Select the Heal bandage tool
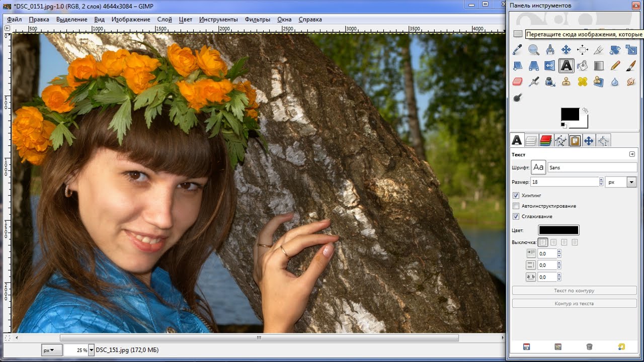The image size is (644, 362). point(583,81)
